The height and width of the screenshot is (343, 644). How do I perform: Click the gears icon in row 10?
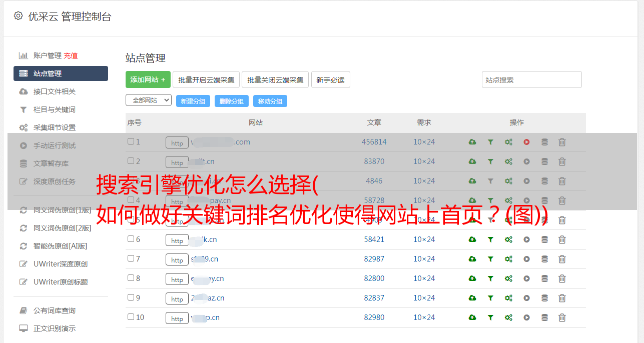pos(508,317)
